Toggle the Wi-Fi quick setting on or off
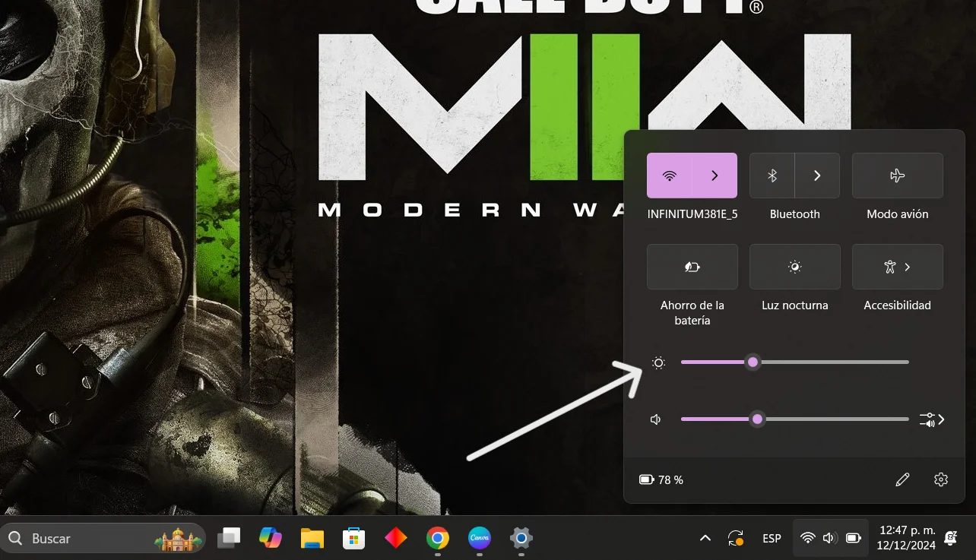 tap(670, 176)
